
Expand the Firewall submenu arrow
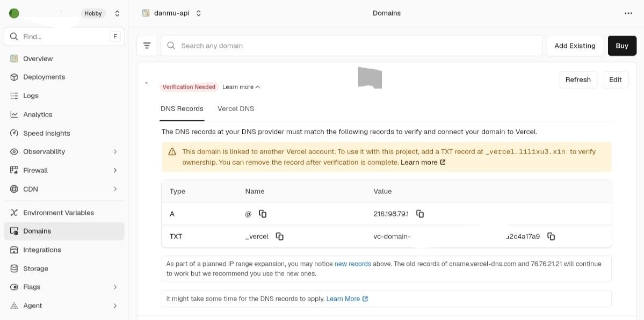115,171
